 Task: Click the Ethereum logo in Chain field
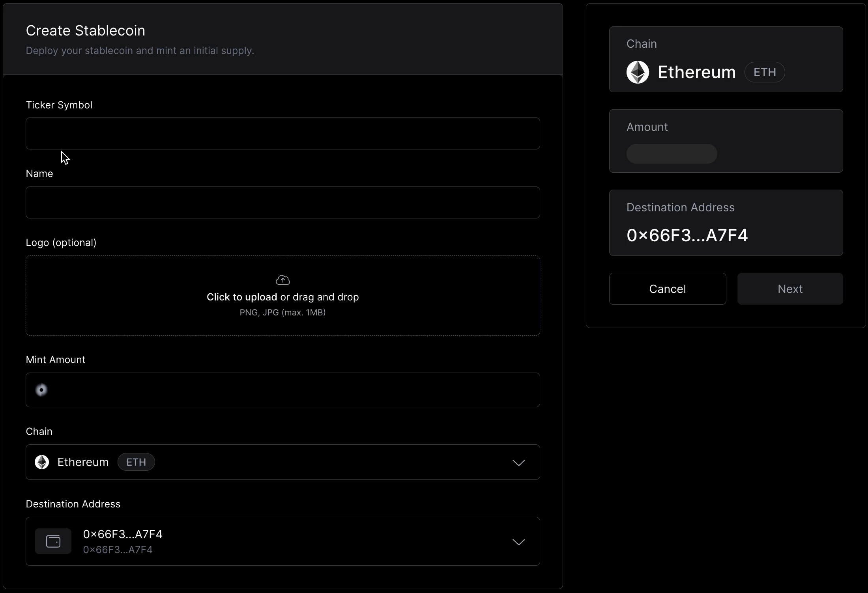41,462
